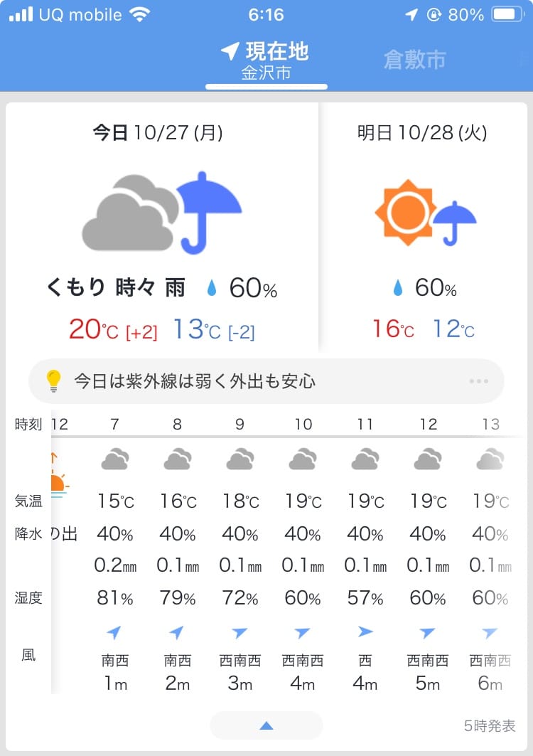Tap tomorrow's sun and umbrella icon

426,213
